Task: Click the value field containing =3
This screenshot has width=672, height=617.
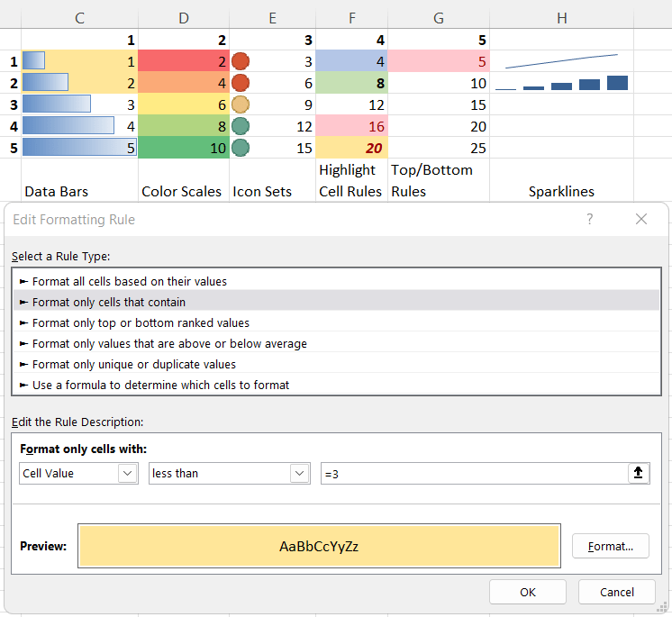Action: pos(474,474)
